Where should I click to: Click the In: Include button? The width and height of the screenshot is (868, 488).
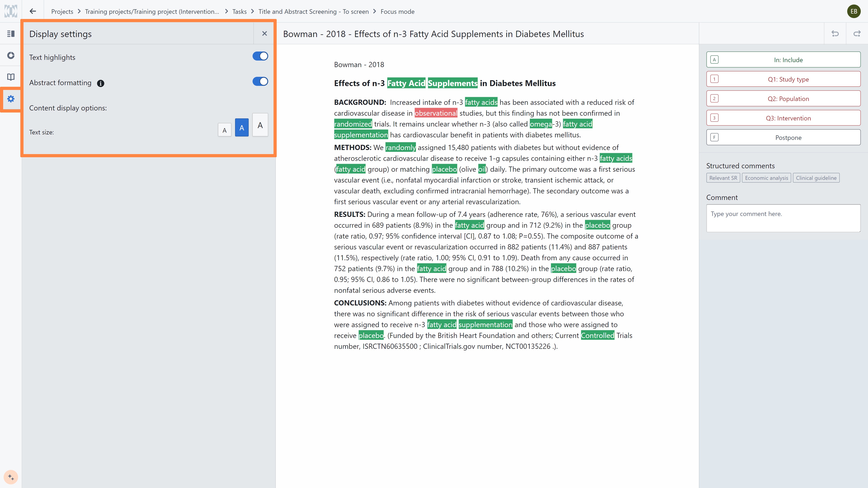pyautogui.click(x=783, y=60)
